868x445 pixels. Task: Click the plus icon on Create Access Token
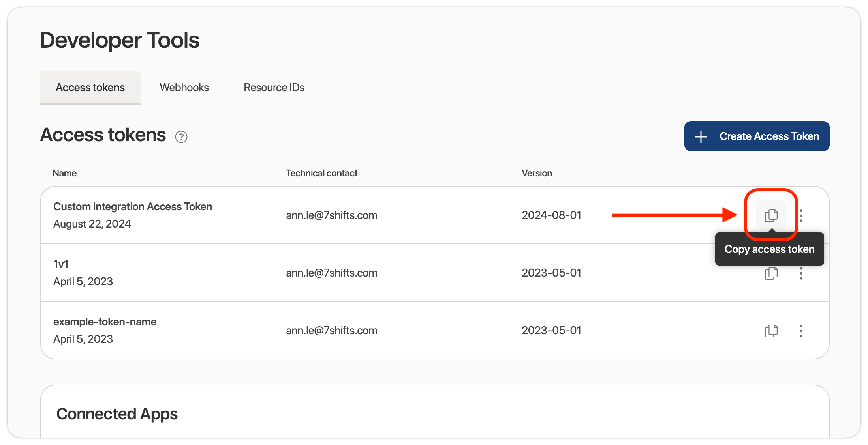pyautogui.click(x=701, y=136)
